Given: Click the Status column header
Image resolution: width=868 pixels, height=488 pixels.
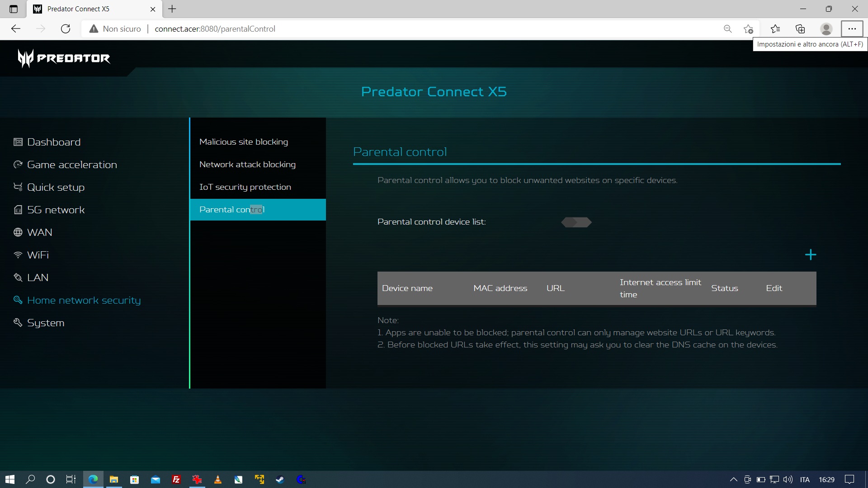Looking at the screenshot, I should coord(725,288).
